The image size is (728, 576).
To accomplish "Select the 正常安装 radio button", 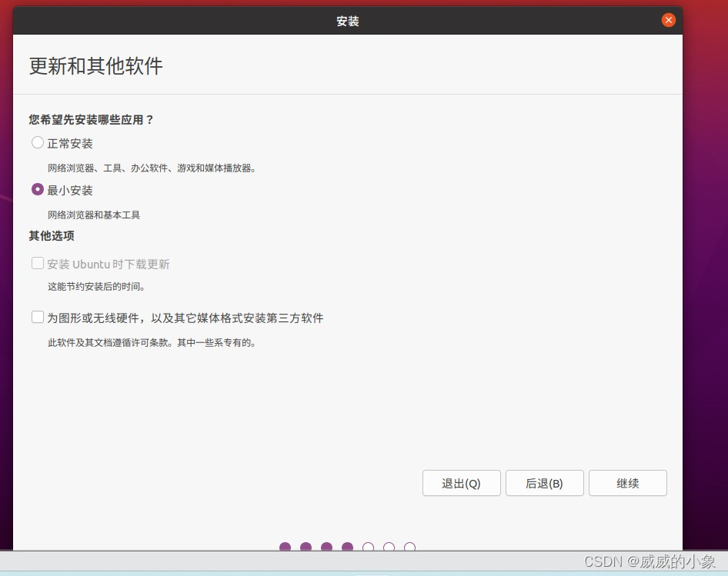I will [37, 143].
